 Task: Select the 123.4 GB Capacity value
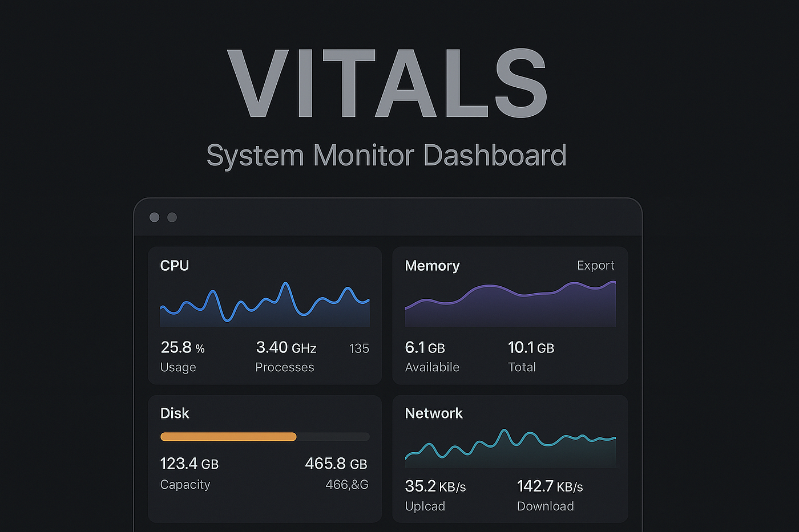coord(189,464)
